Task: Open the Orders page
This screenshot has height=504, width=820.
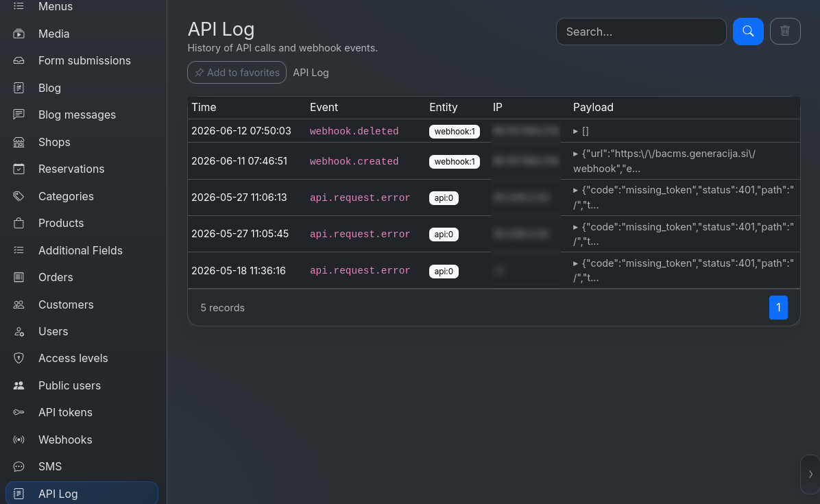Action: [x=56, y=277]
